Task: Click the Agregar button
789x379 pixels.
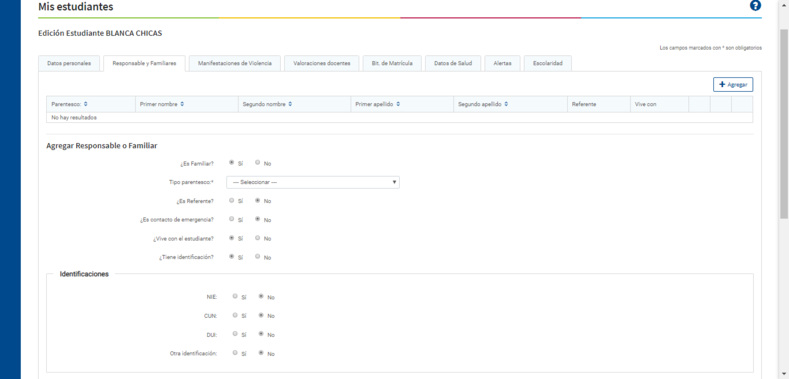Action: 733,85
